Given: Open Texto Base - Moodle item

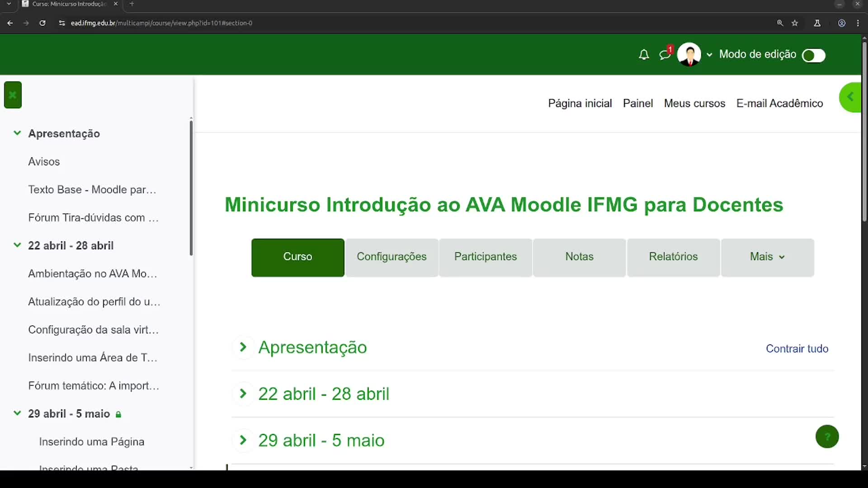Looking at the screenshot, I should [92, 190].
